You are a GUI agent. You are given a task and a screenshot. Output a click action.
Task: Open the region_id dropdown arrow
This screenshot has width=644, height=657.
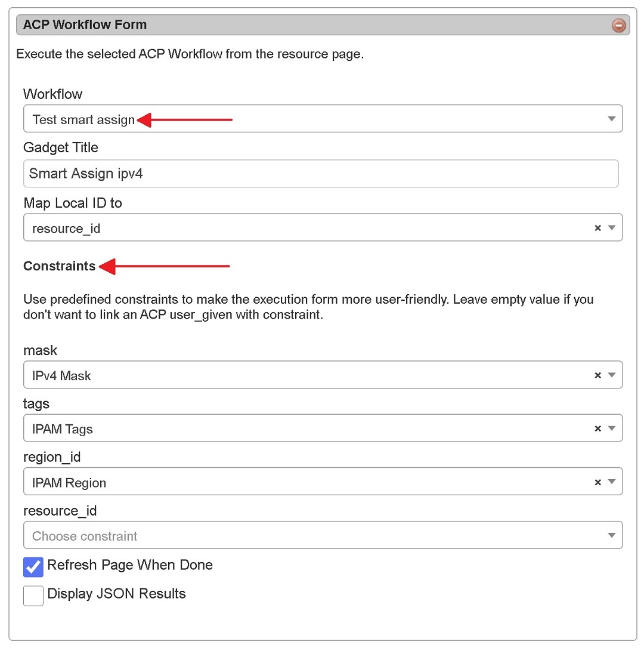tap(611, 482)
